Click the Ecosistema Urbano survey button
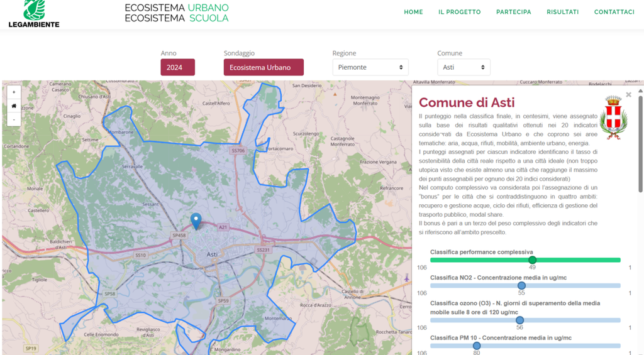Image resolution: width=644 pixels, height=355 pixels. pos(264,67)
